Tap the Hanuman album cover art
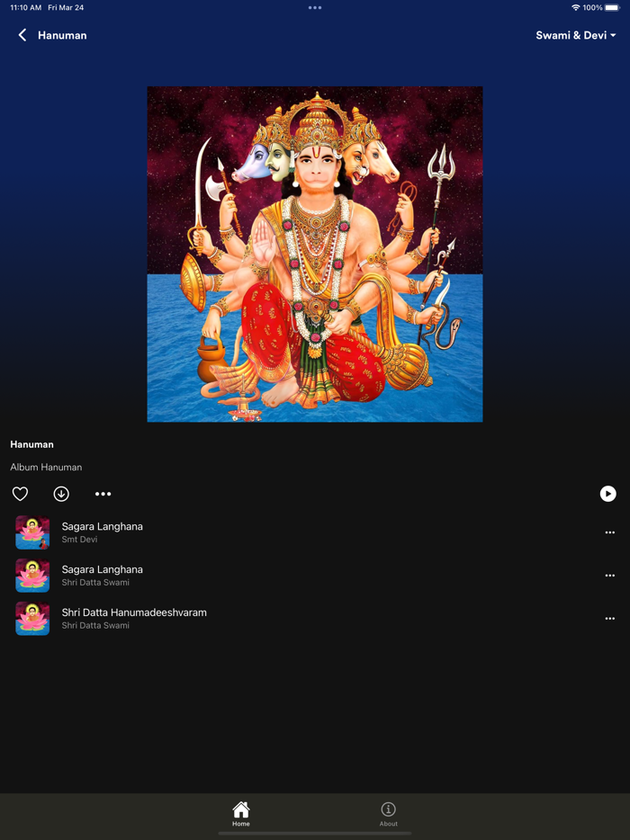This screenshot has height=840, width=630. pos(315,254)
